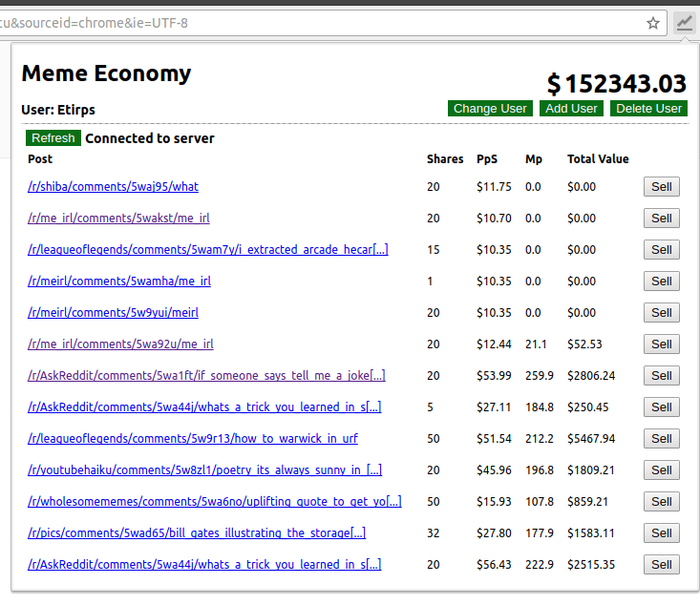
Task: Click the 'Post' column header
Action: tap(40, 158)
